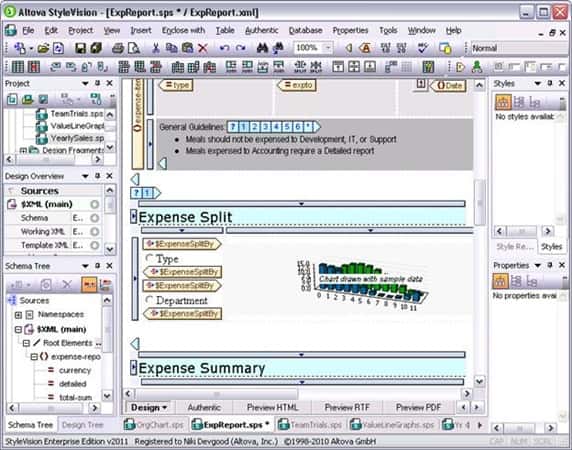The height and width of the screenshot is (450, 572).
Task: Collapse the expense-report element node
Action: click(x=34, y=357)
